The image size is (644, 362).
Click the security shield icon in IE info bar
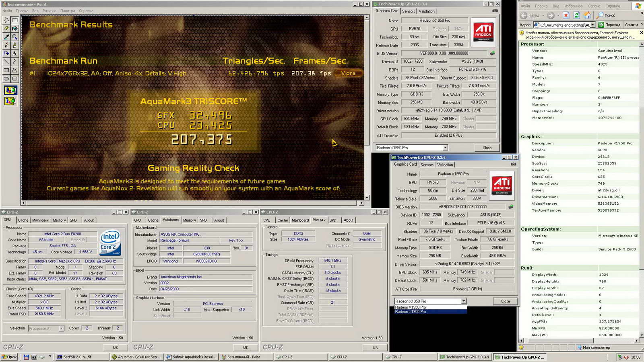click(522, 33)
